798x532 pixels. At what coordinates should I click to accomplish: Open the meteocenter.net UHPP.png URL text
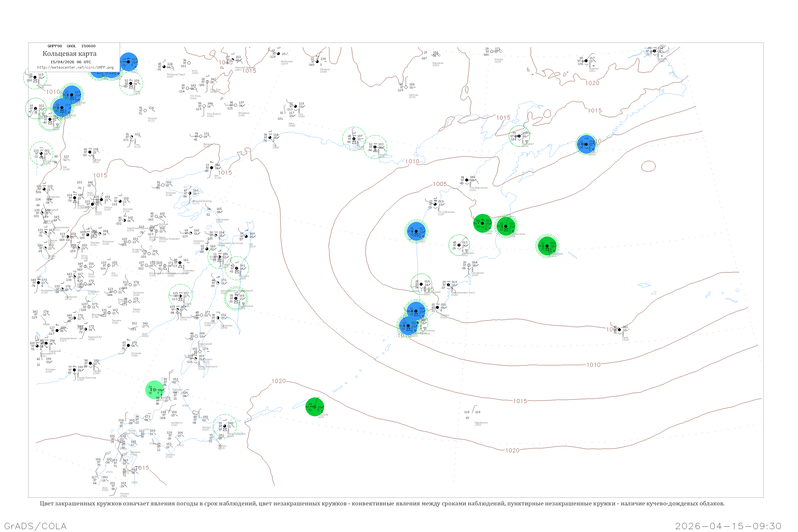[75, 68]
